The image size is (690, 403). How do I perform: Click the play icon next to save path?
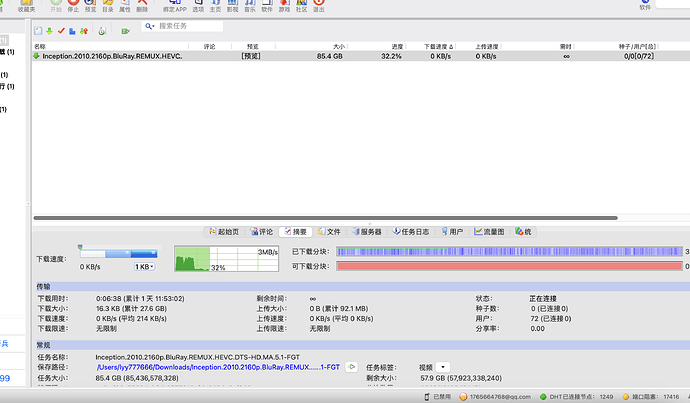(351, 366)
